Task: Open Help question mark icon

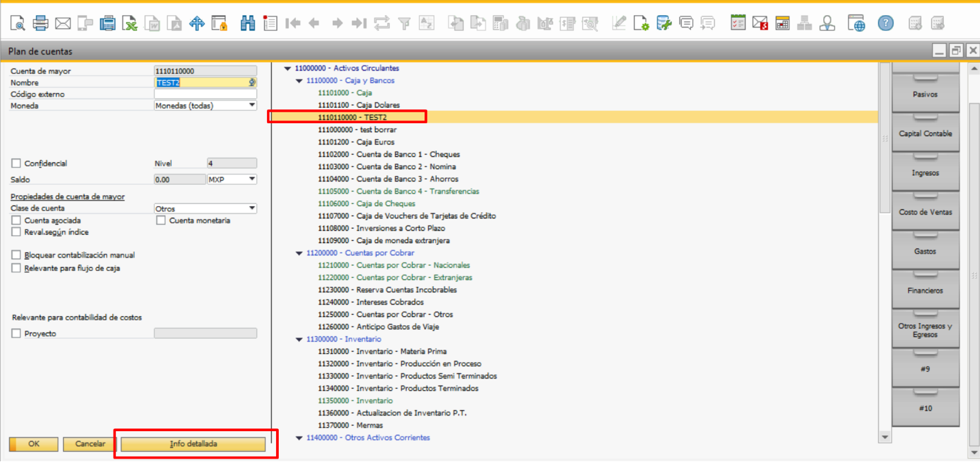Action: pyautogui.click(x=885, y=23)
